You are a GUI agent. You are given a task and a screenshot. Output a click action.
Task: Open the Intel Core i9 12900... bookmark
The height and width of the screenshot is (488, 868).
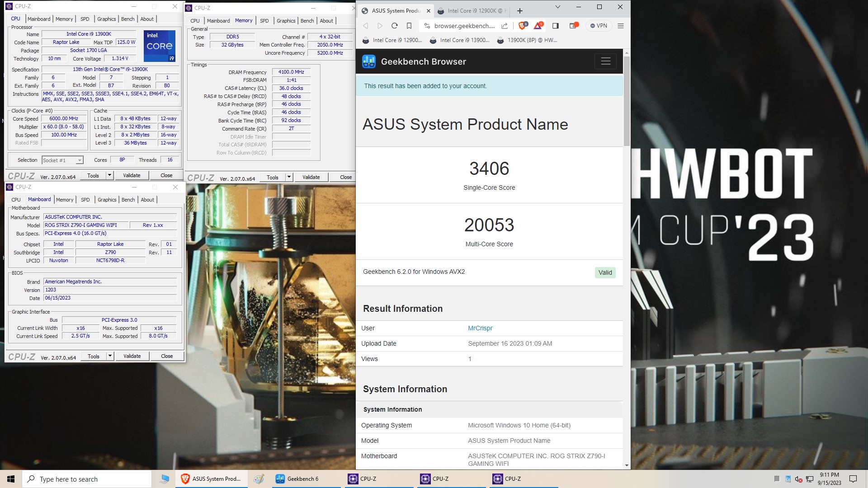[392, 40]
